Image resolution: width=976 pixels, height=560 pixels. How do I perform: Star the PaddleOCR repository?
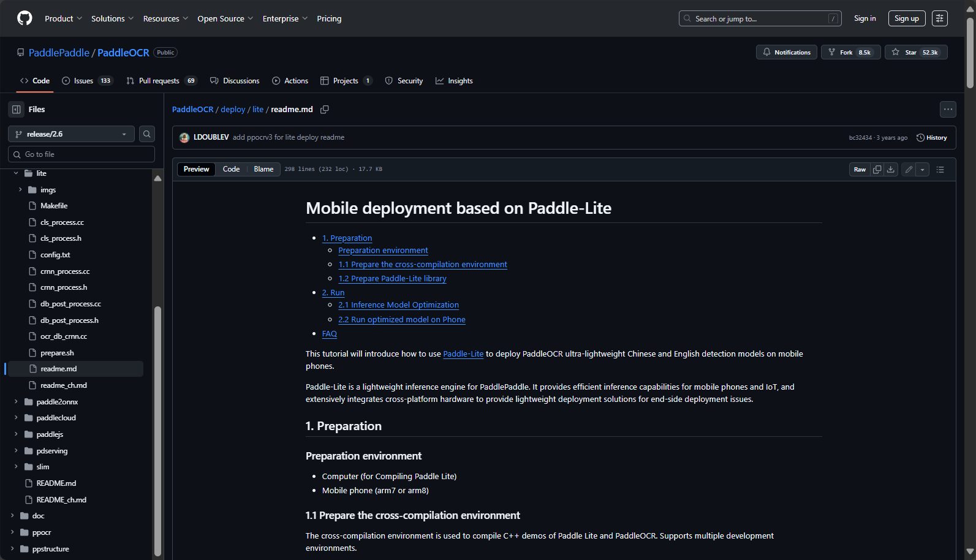(x=916, y=53)
